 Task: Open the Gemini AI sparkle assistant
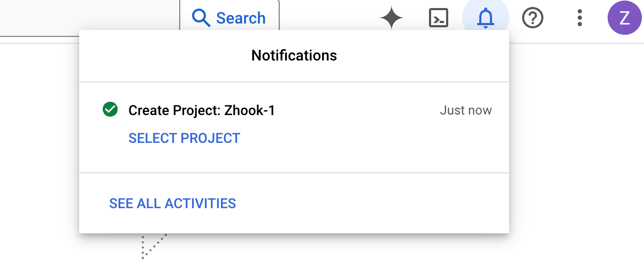coord(391,18)
